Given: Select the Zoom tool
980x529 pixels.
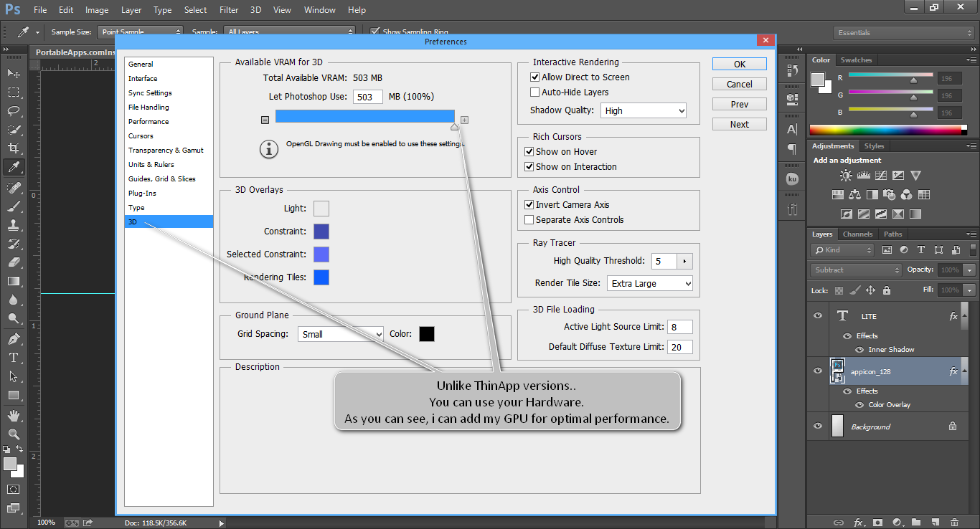Looking at the screenshot, I should tap(14, 434).
